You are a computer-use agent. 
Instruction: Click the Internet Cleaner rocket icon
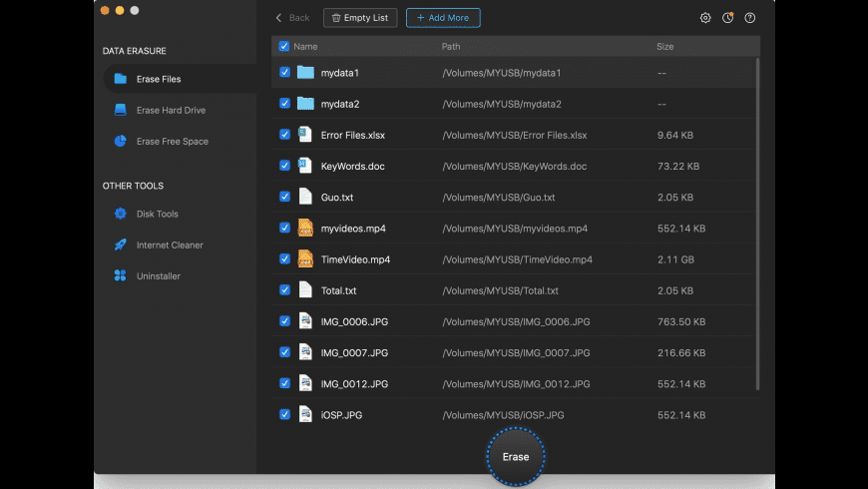120,244
